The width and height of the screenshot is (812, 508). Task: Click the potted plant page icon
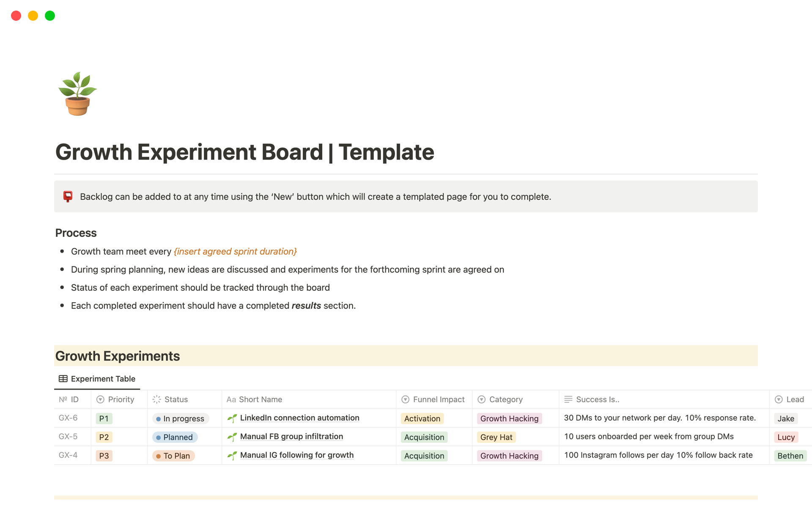coord(77,94)
